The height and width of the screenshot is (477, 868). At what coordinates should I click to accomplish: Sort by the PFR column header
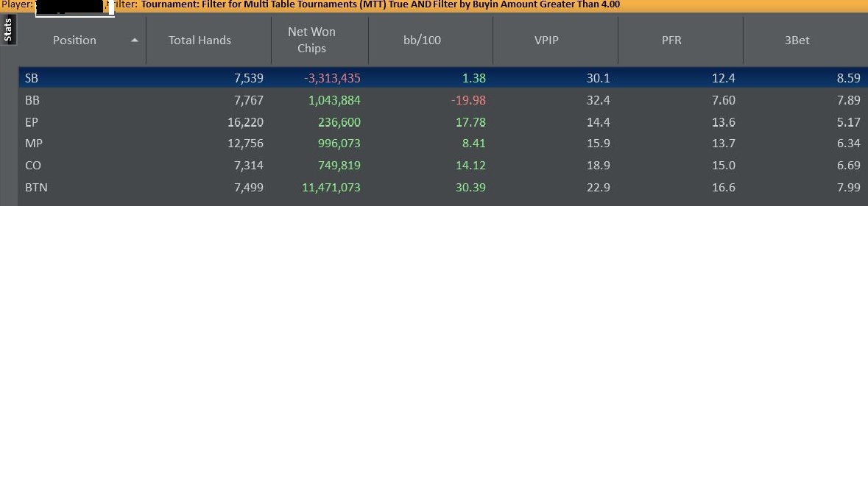coord(671,40)
